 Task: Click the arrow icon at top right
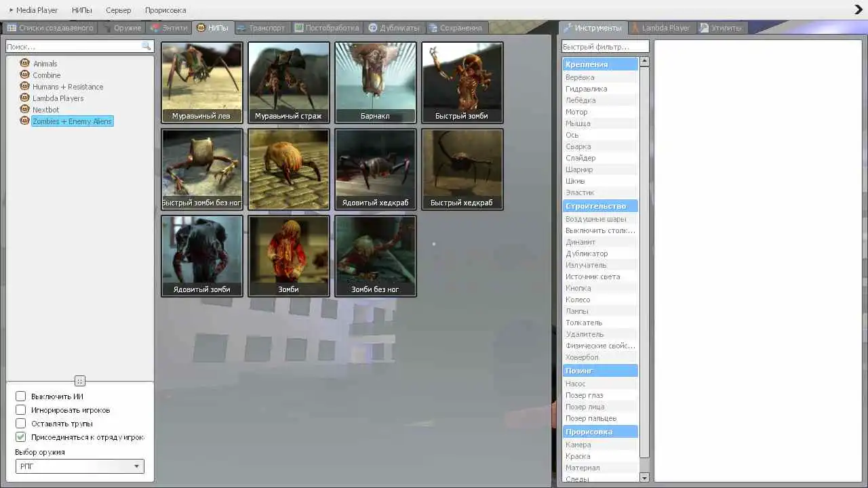858,9
